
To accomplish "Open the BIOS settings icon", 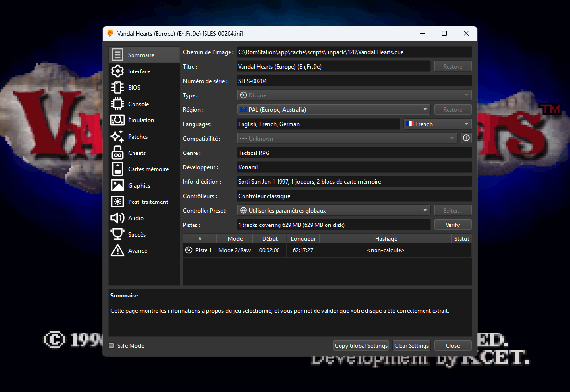I will point(118,88).
